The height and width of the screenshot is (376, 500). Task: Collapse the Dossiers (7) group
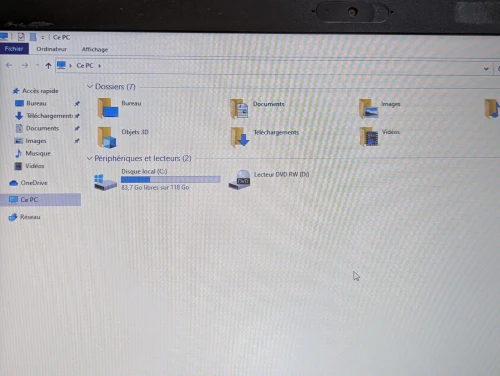(89, 86)
